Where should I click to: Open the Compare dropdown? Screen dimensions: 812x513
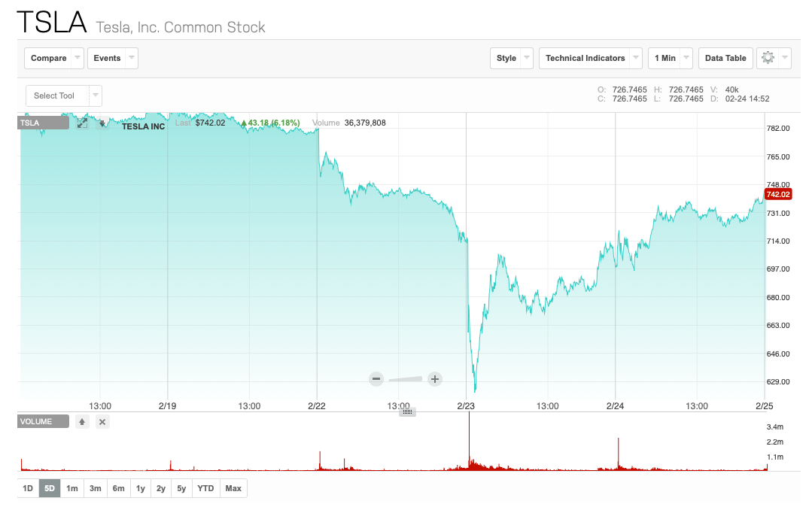pyautogui.click(x=55, y=58)
